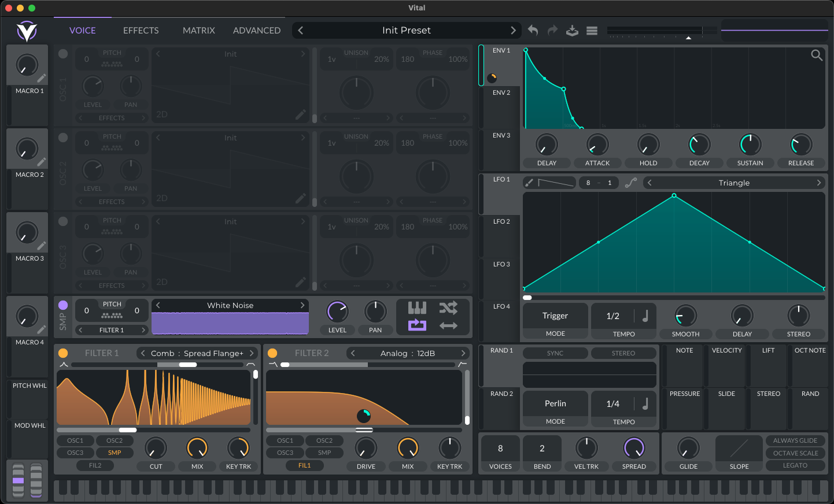Click the OCTAVE SCALE button
Viewport: 834px width, 504px height.
tap(795, 453)
